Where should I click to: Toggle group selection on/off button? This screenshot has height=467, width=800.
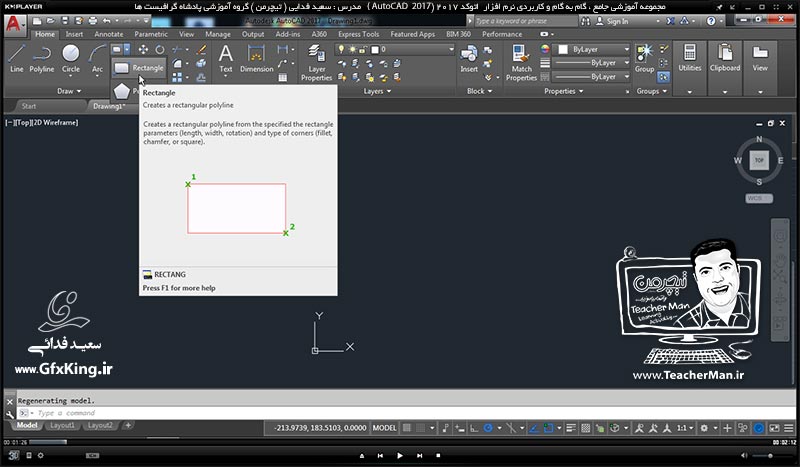coord(663,77)
